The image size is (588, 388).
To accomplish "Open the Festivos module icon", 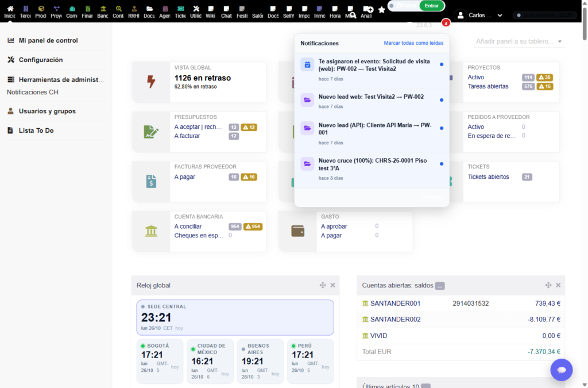I will coord(242,9).
